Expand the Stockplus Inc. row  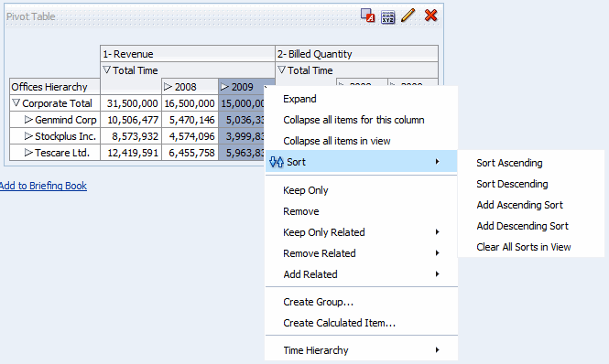28,136
